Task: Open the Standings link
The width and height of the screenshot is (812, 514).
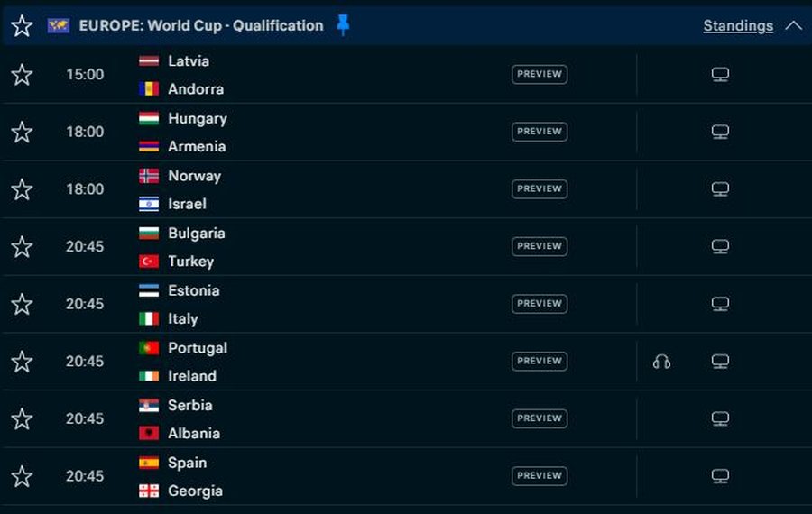Action: pos(738,25)
